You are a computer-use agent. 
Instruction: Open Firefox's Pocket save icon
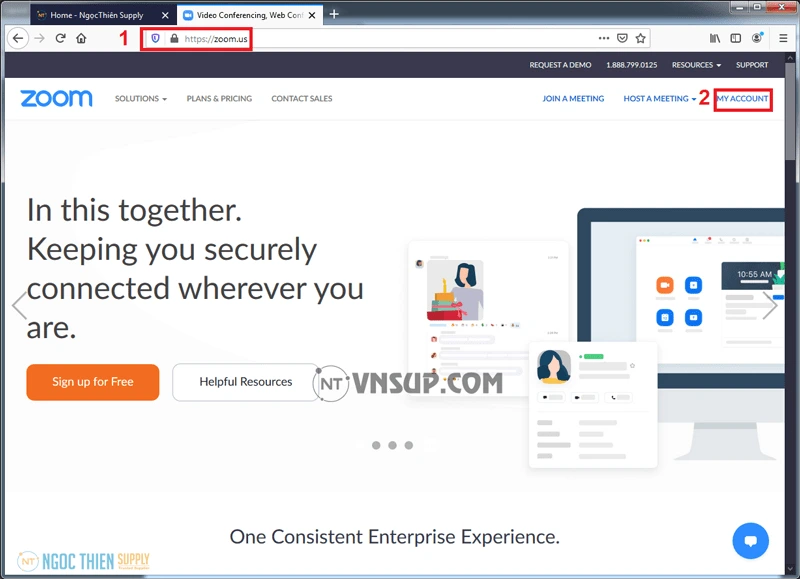click(x=622, y=38)
